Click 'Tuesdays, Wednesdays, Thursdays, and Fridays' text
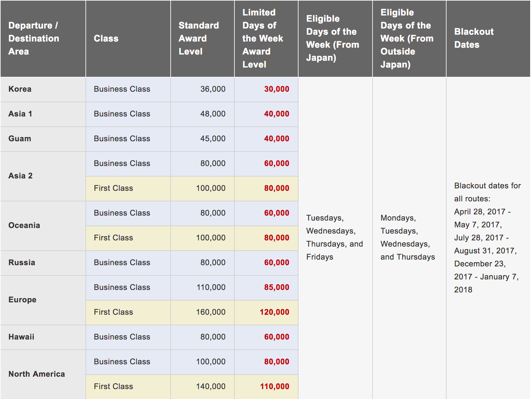532x399 pixels. pyautogui.click(x=335, y=238)
